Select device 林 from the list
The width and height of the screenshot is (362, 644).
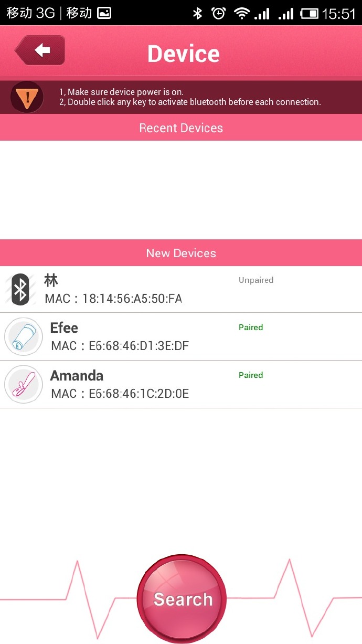[105, 288]
